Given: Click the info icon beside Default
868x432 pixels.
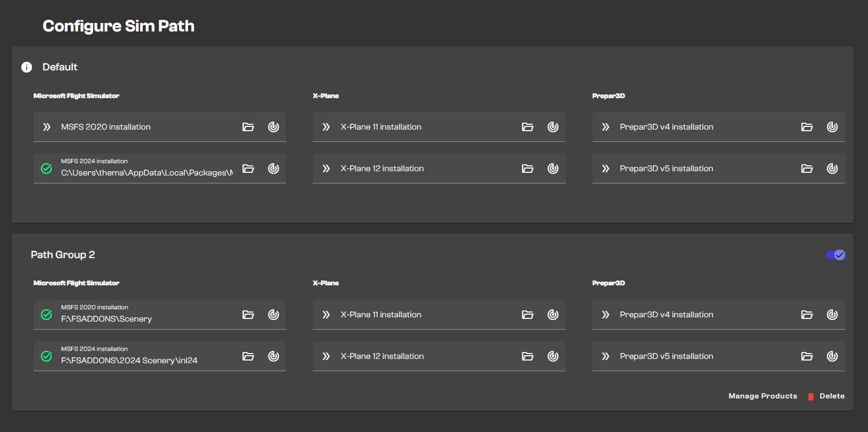Looking at the screenshot, I should 27,67.
